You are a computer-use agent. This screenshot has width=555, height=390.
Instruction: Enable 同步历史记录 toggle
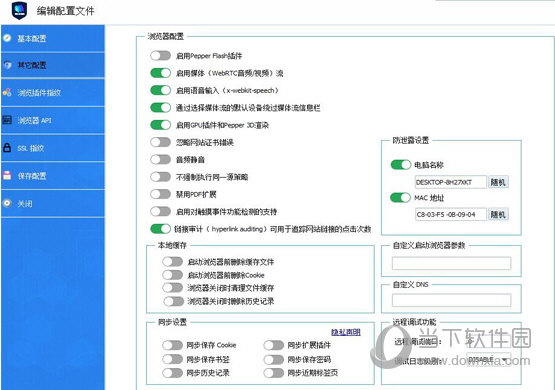[x=172, y=373]
